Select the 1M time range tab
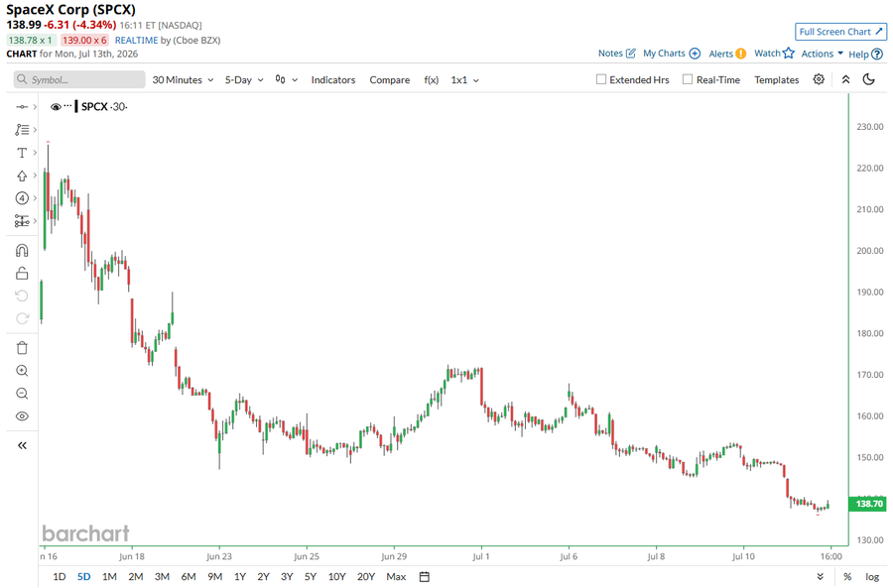893x588 pixels. click(109, 577)
